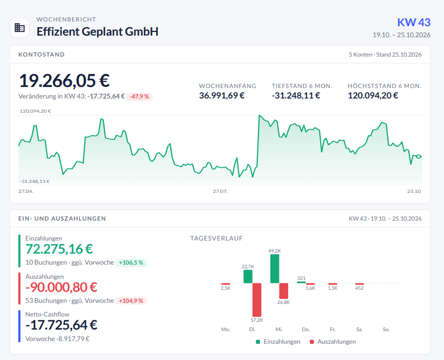The height and width of the screenshot is (360, 444).
Task: Click the Netto-Cashflow value -17.725,64 €
Action: (x=61, y=325)
